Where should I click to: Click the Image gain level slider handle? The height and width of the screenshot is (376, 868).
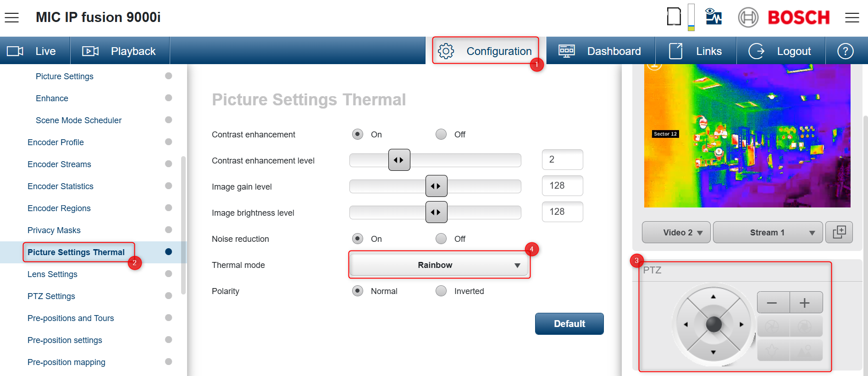point(436,186)
